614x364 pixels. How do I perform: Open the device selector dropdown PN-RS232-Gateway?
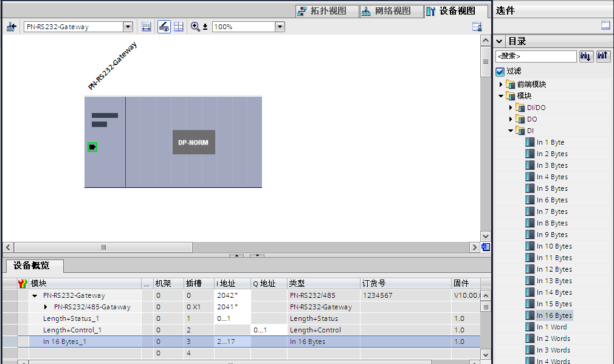point(128,27)
